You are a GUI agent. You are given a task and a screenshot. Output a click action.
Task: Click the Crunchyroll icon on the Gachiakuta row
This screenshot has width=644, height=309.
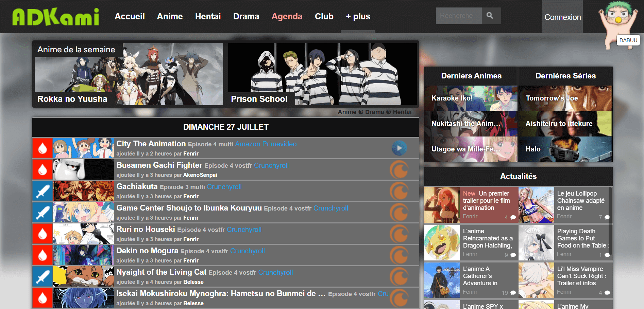pyautogui.click(x=399, y=191)
